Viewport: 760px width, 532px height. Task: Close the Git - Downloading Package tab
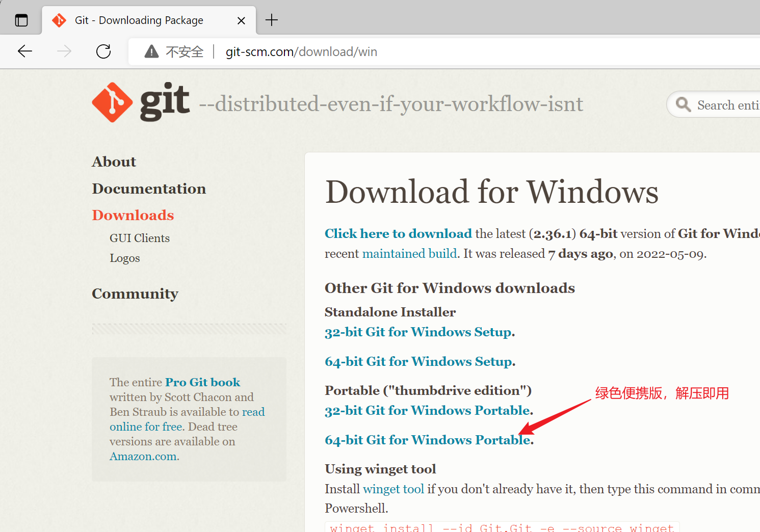click(x=242, y=20)
